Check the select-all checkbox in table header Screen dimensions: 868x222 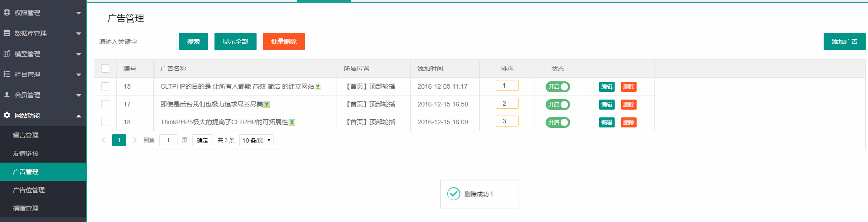[105, 69]
